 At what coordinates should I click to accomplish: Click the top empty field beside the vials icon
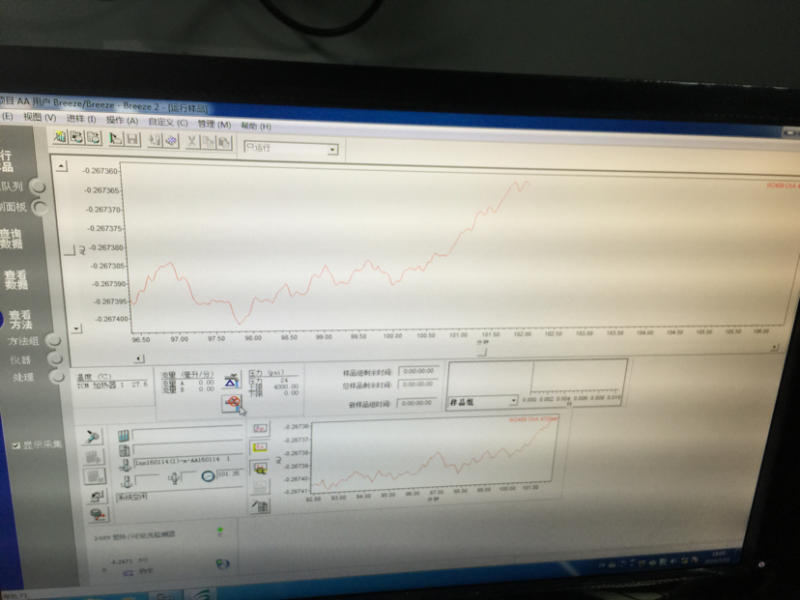point(187,434)
